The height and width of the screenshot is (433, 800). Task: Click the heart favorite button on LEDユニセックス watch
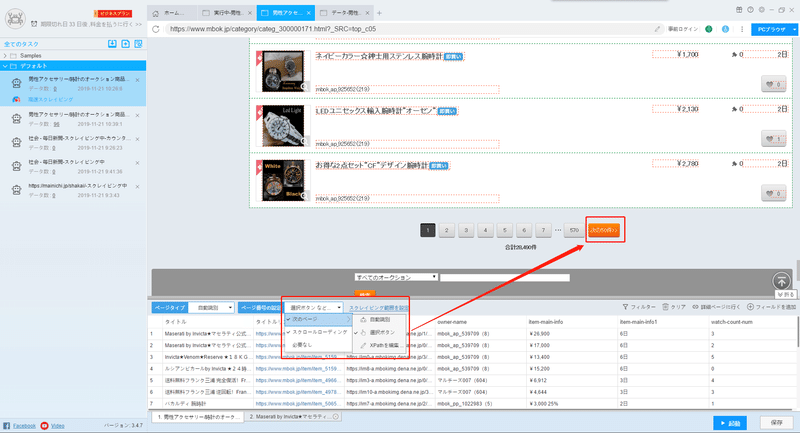coord(773,139)
